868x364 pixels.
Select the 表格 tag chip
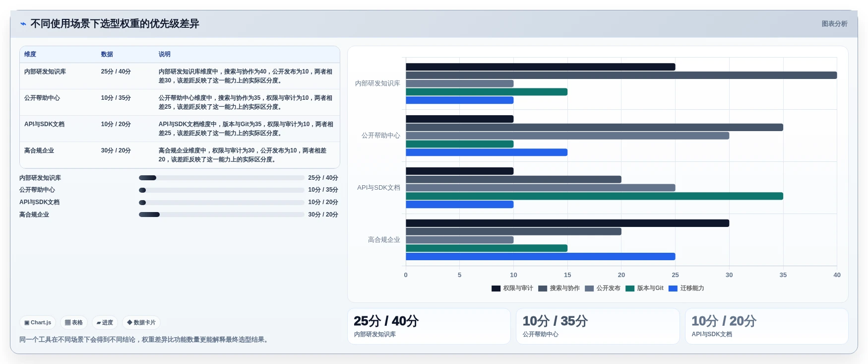click(x=74, y=322)
